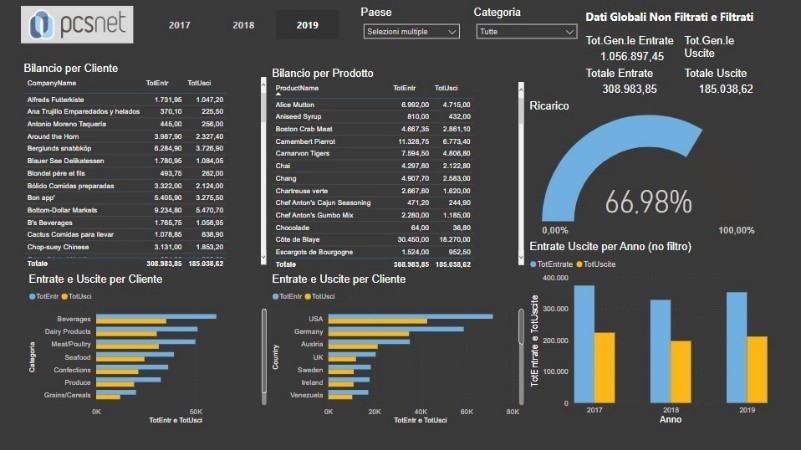801x450 pixels.
Task: Select the TotUscite legend marker in yearly chart
Action: pos(579,263)
